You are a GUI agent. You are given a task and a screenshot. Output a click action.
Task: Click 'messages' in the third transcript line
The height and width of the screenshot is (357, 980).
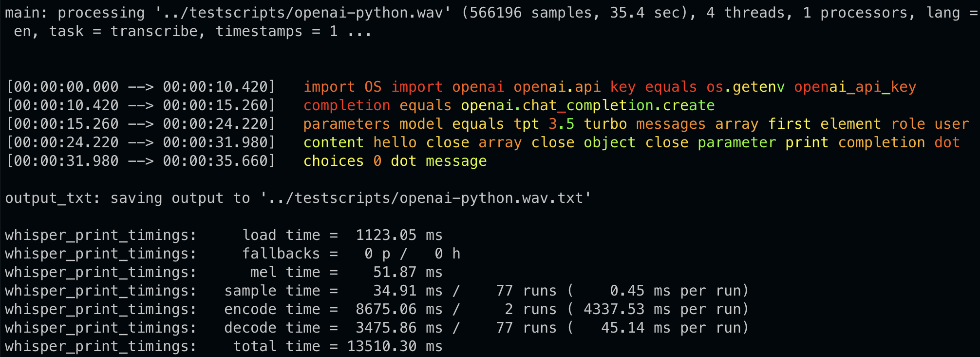(671, 124)
